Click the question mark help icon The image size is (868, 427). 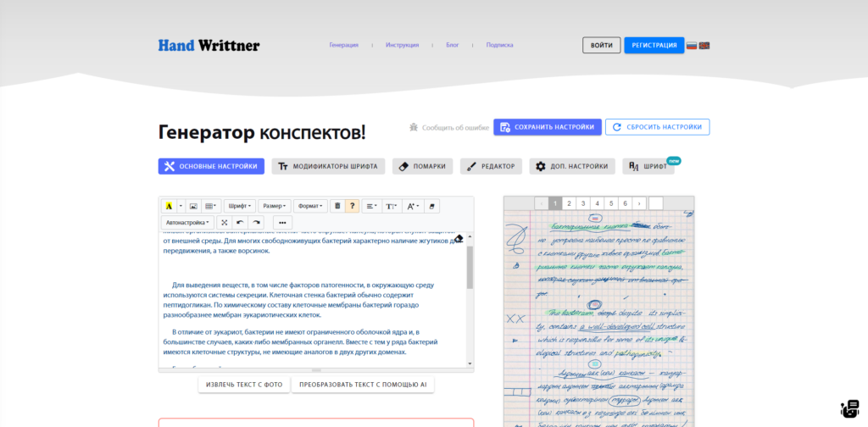353,206
